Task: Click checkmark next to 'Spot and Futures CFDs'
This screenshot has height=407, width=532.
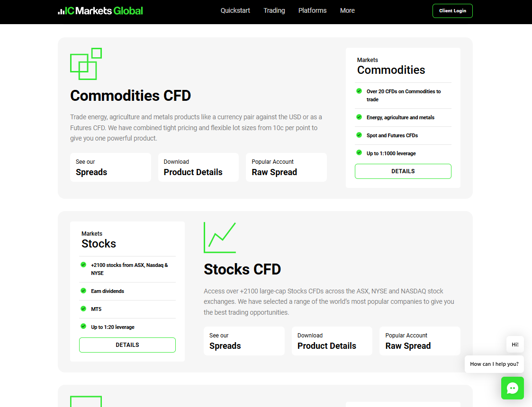Action: tap(359, 135)
